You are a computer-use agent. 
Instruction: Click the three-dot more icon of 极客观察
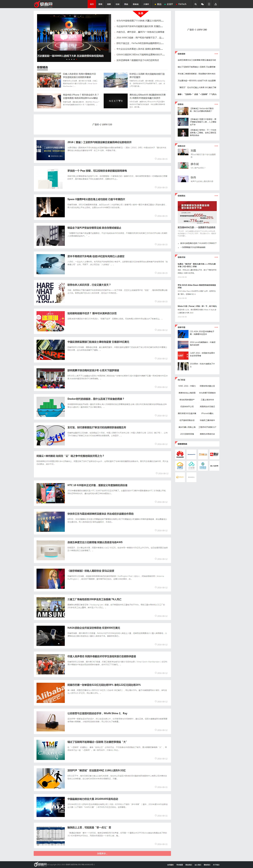[216, 54]
